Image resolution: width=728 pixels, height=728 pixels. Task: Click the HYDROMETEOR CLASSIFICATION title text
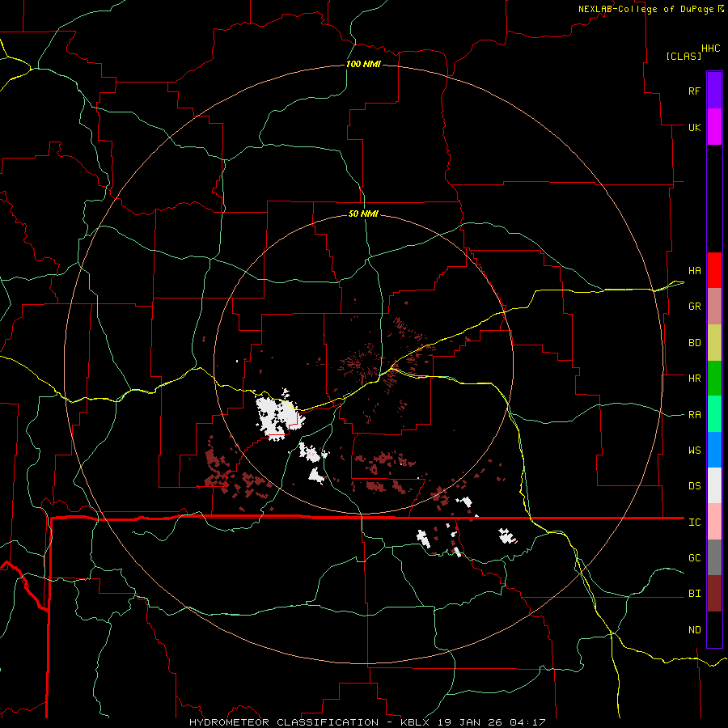click(x=284, y=722)
